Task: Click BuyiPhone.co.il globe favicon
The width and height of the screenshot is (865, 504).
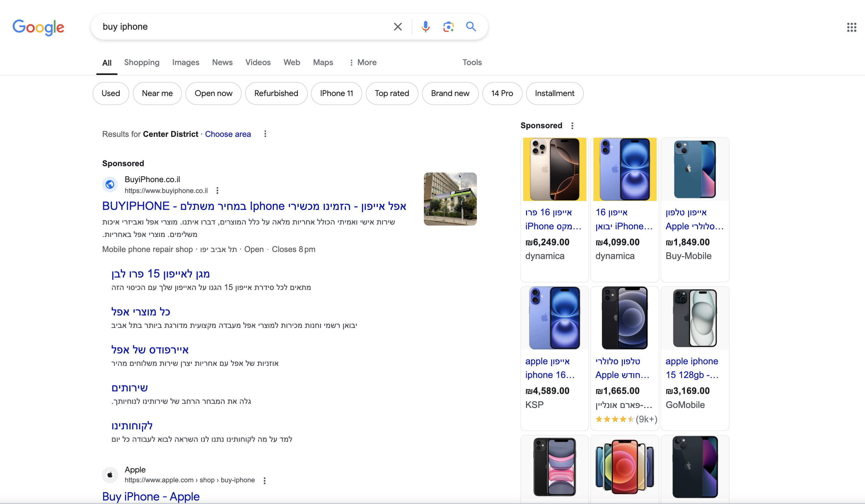Action: [x=110, y=185]
